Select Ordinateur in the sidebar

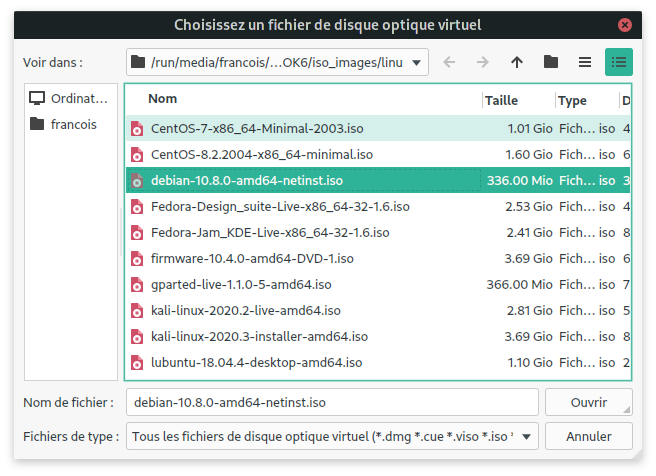point(69,98)
